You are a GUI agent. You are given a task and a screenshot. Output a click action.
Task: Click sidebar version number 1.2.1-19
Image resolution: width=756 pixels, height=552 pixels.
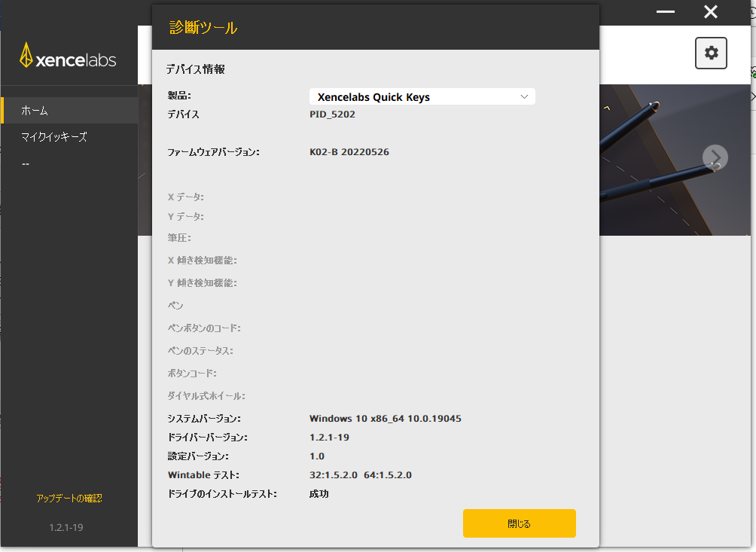click(x=66, y=527)
